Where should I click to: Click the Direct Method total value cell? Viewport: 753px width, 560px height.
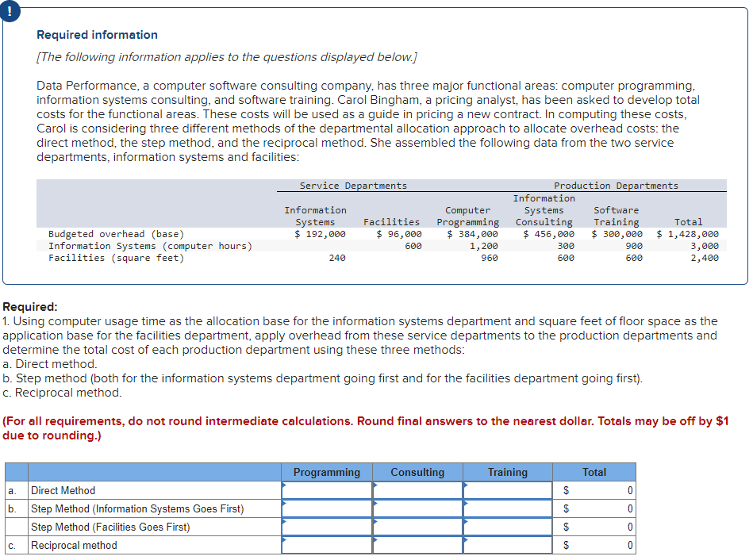(594, 490)
